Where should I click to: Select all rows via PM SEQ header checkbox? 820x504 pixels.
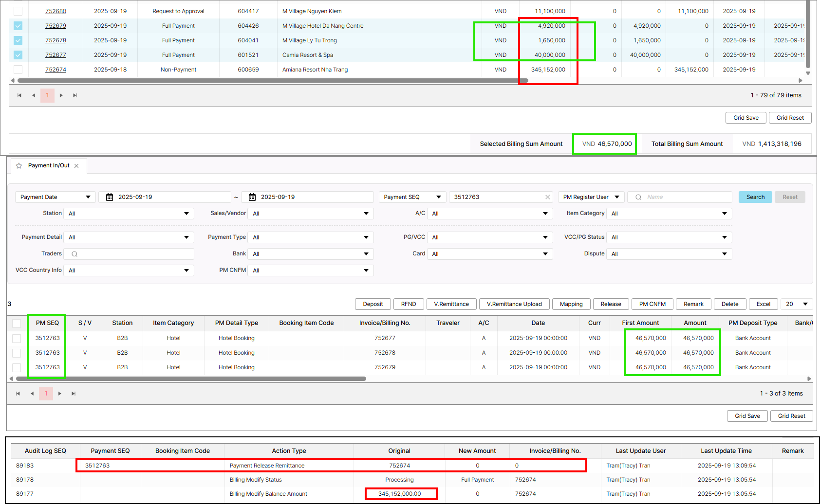pyautogui.click(x=17, y=324)
